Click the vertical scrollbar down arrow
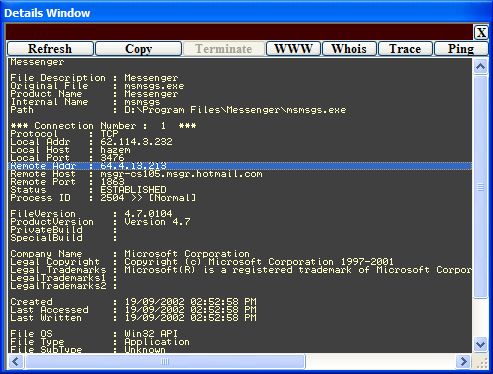The width and height of the screenshot is (493, 374). pyautogui.click(x=480, y=344)
